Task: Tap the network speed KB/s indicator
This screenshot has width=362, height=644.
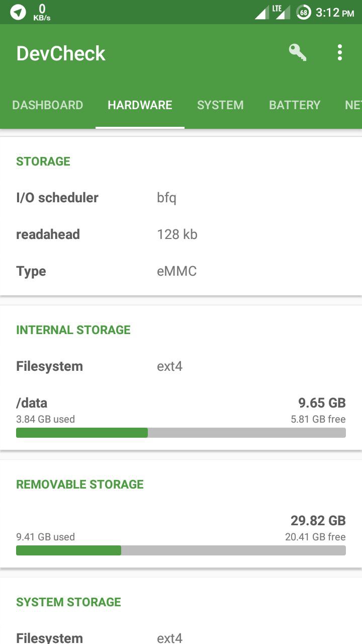Action: tap(42, 12)
